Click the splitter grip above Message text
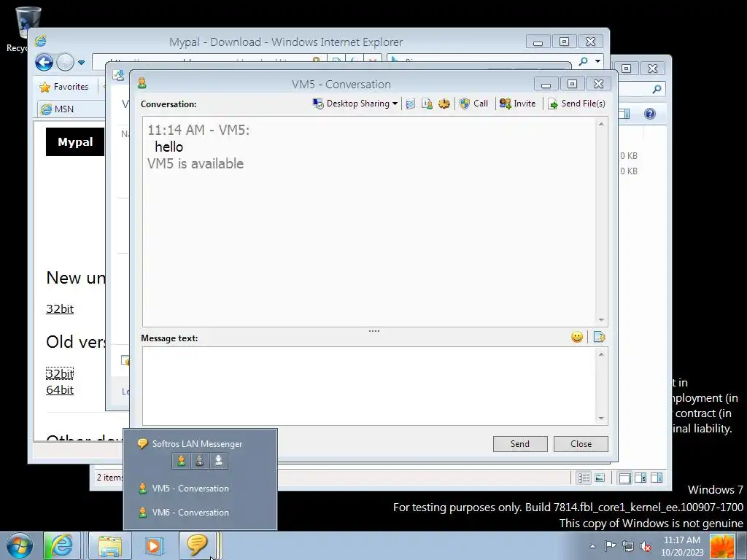Screen dimensions: 747x560 pyautogui.click(x=374, y=330)
